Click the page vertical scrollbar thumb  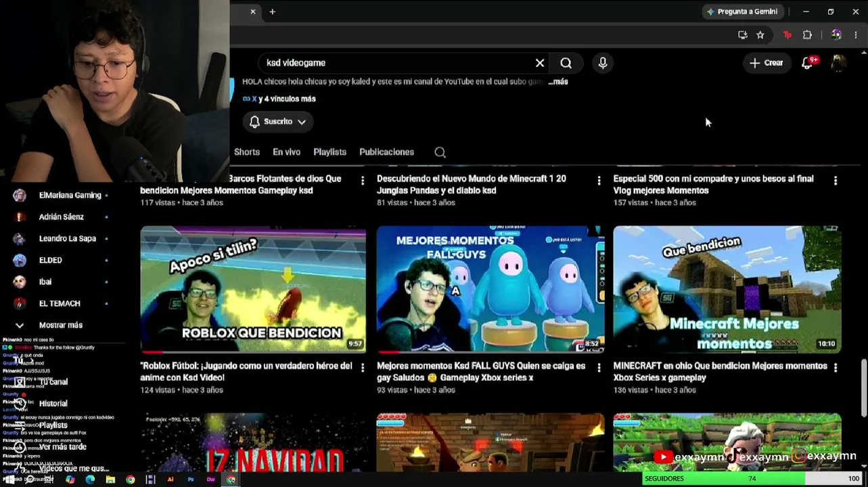click(x=864, y=388)
